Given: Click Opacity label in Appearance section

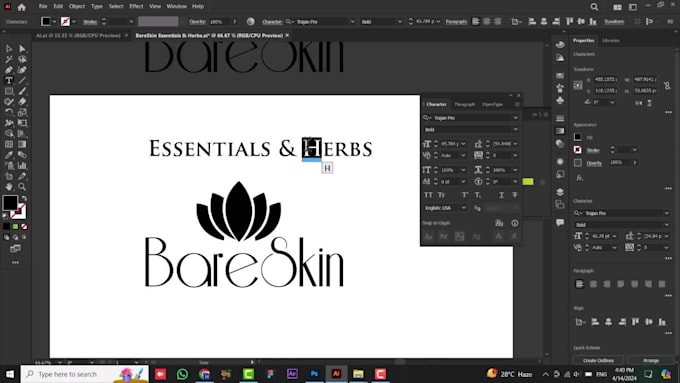Looking at the screenshot, I should click(594, 163).
